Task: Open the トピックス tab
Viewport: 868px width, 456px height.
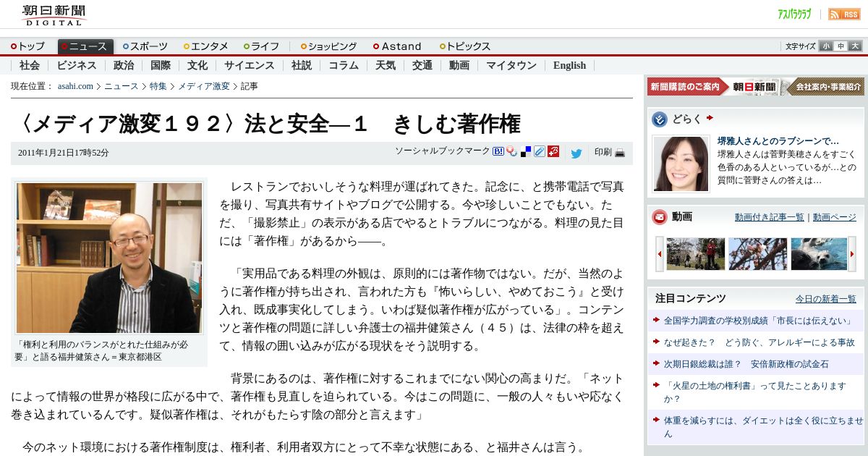Action: 465,46
